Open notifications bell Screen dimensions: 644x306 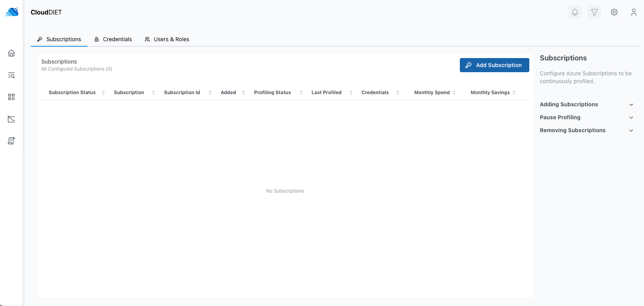click(x=574, y=12)
